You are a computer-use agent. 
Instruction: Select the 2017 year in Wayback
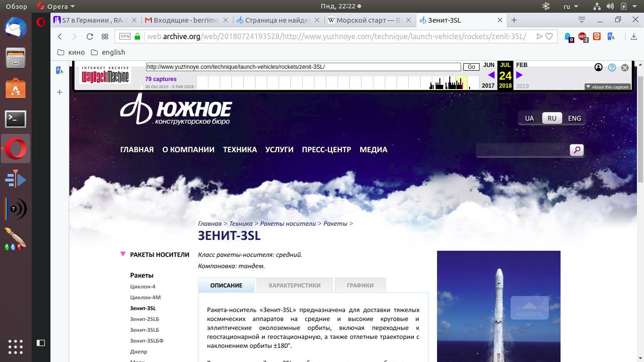click(488, 86)
